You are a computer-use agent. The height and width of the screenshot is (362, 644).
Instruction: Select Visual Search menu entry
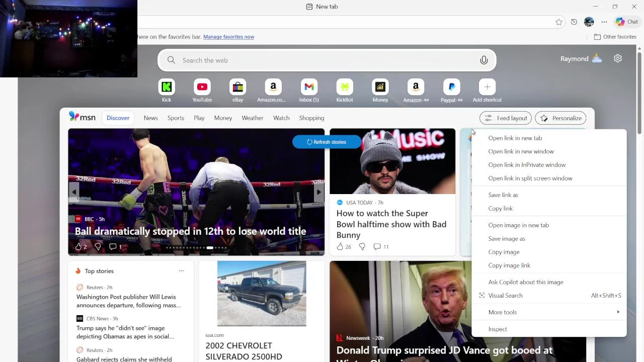click(549, 296)
